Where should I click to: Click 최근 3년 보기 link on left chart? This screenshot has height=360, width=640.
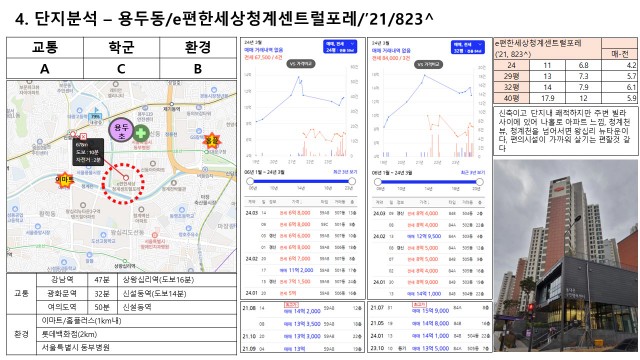pos(345,172)
